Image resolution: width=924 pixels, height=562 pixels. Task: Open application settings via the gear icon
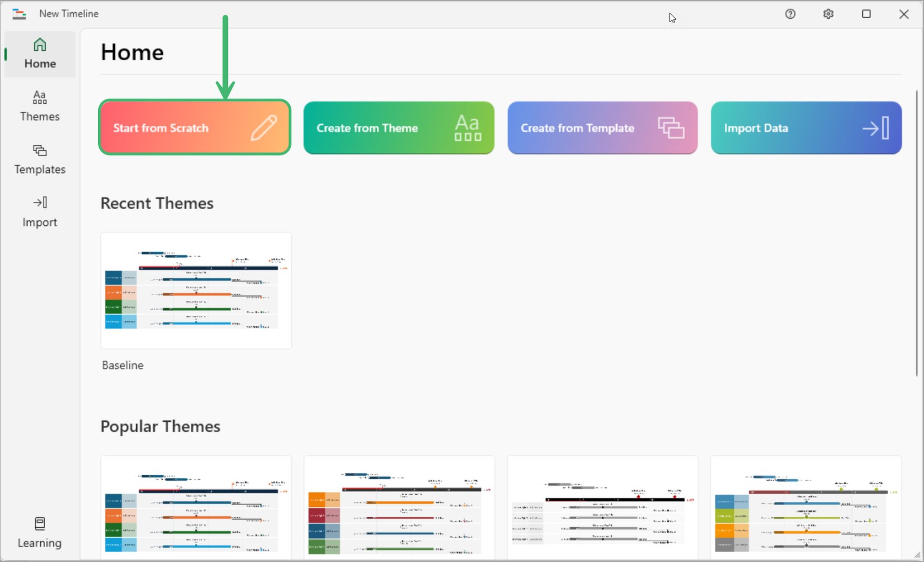click(828, 14)
